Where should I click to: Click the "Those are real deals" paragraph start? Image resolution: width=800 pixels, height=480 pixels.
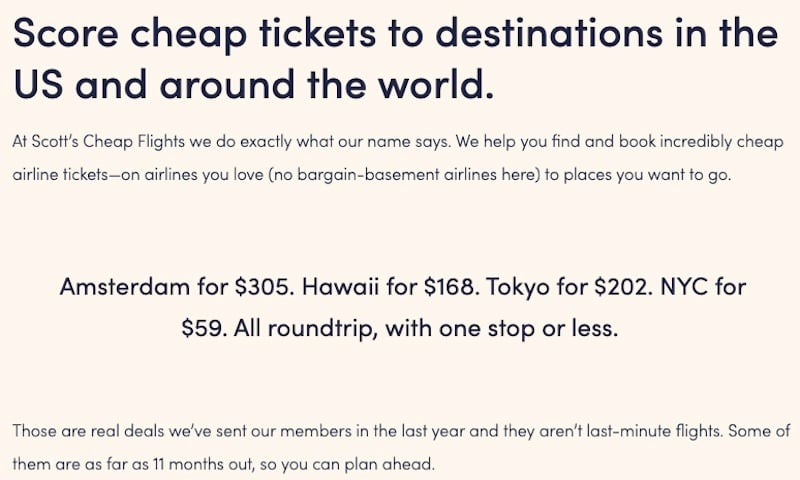tap(88, 431)
